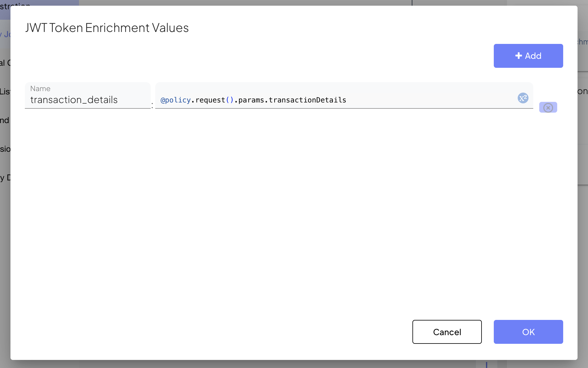588x368 pixels.
Task: Click the plus icon on Add button
Action: click(519, 56)
